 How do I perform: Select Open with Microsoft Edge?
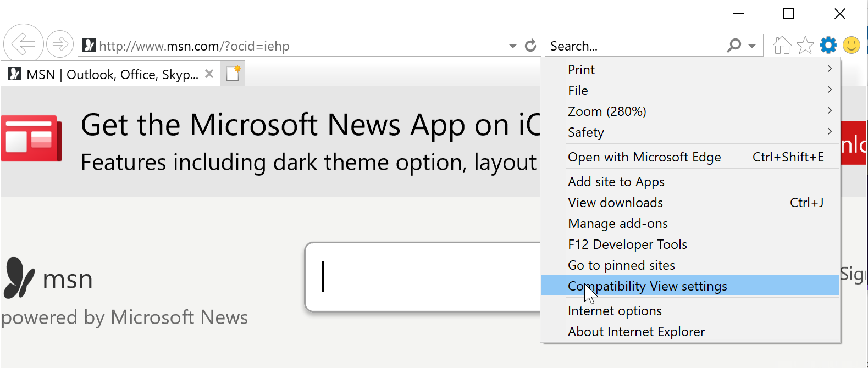tap(644, 157)
